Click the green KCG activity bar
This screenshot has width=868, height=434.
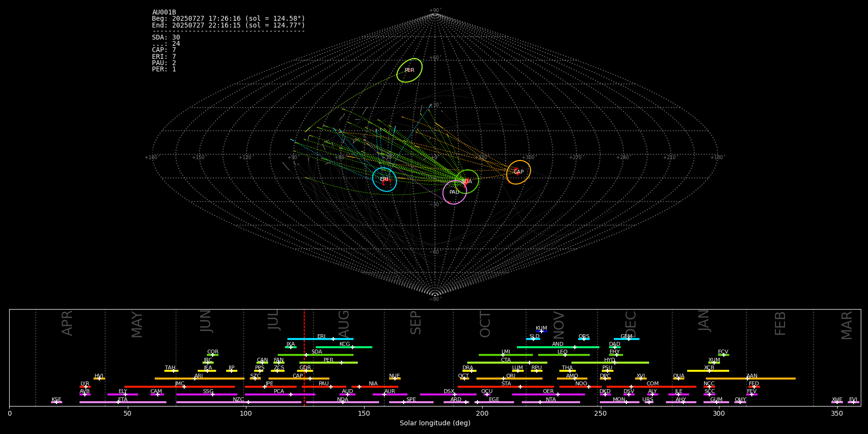344,347
